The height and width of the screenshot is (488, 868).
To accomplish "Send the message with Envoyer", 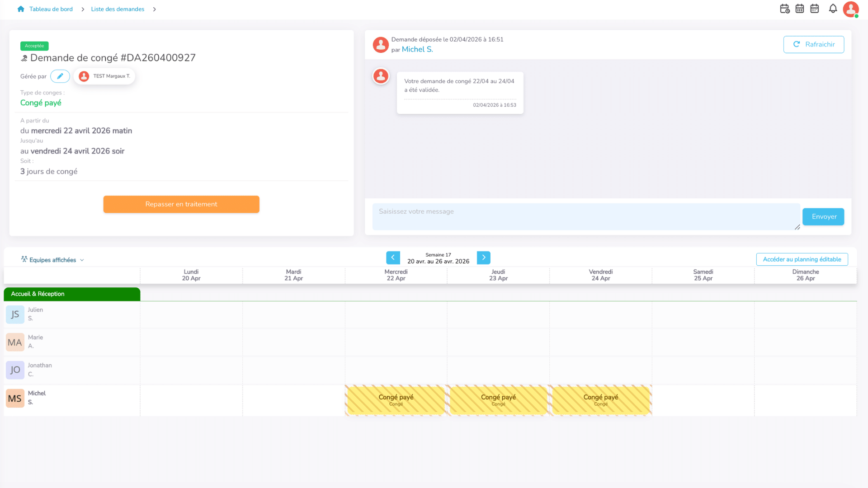I will 823,217.
